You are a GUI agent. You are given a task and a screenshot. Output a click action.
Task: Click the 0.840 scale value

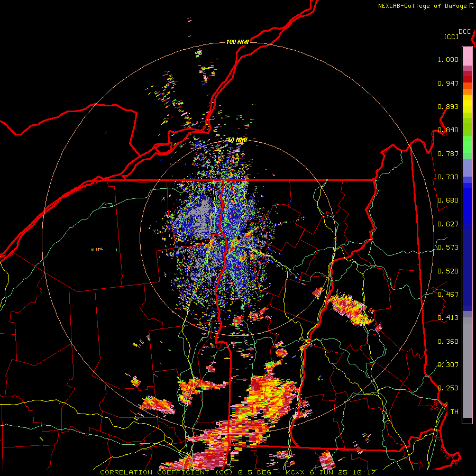tap(448, 130)
